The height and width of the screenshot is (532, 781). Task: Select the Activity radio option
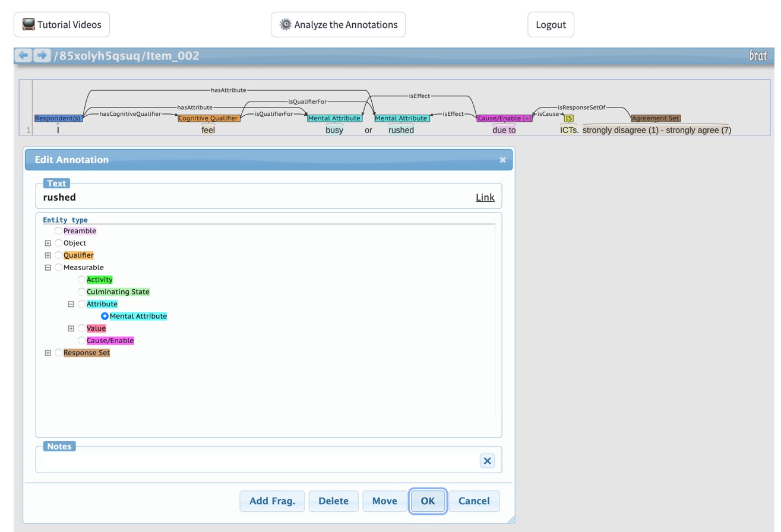click(81, 280)
